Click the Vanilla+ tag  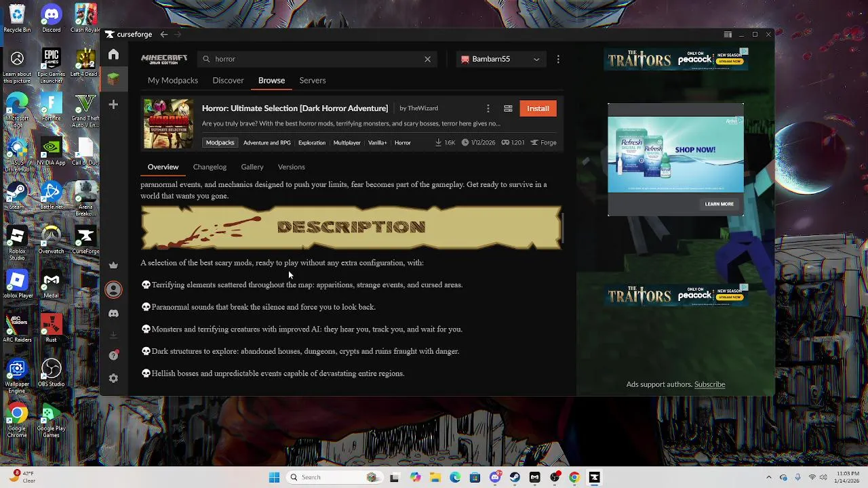[x=377, y=142]
